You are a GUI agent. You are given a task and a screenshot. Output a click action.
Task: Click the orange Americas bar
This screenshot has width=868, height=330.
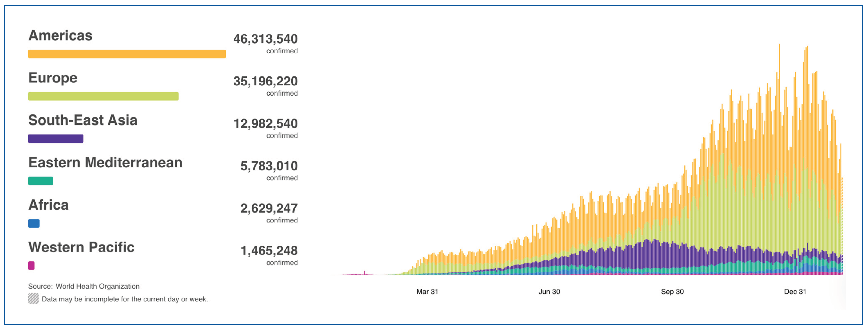(127, 54)
